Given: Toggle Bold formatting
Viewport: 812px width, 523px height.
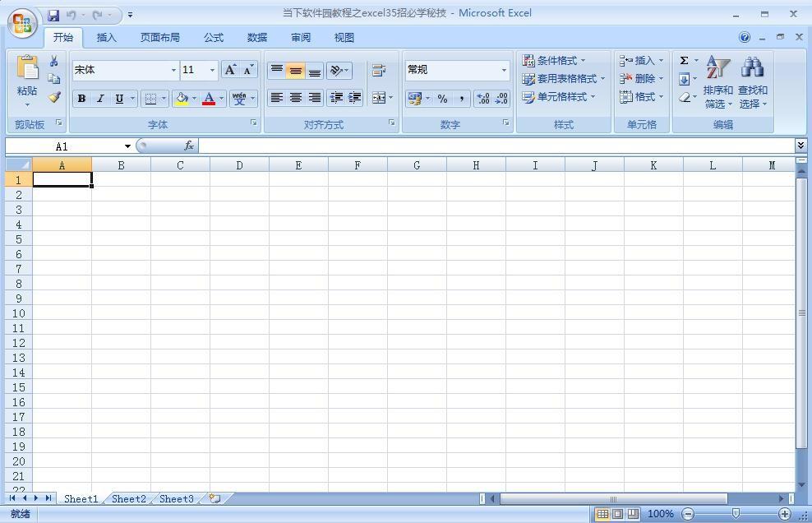Looking at the screenshot, I should point(81,99).
